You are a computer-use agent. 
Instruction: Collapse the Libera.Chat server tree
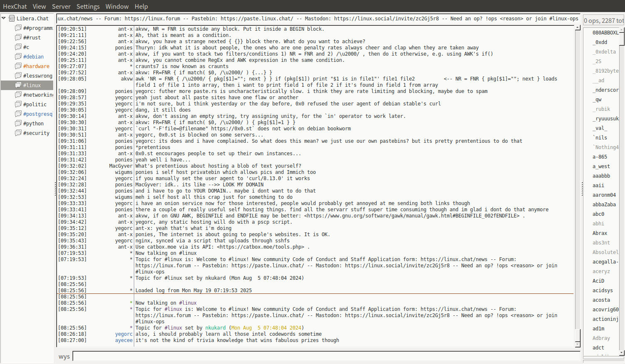tap(4, 18)
